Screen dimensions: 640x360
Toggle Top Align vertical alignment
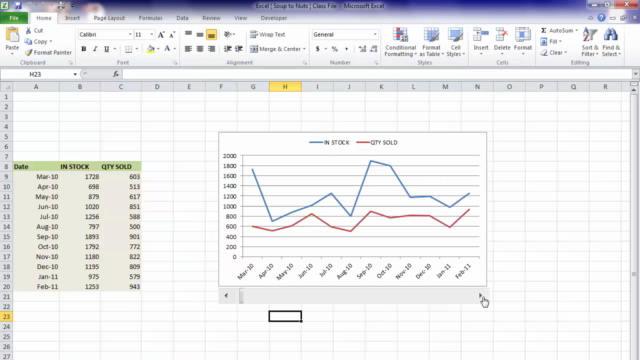[x=188, y=35]
